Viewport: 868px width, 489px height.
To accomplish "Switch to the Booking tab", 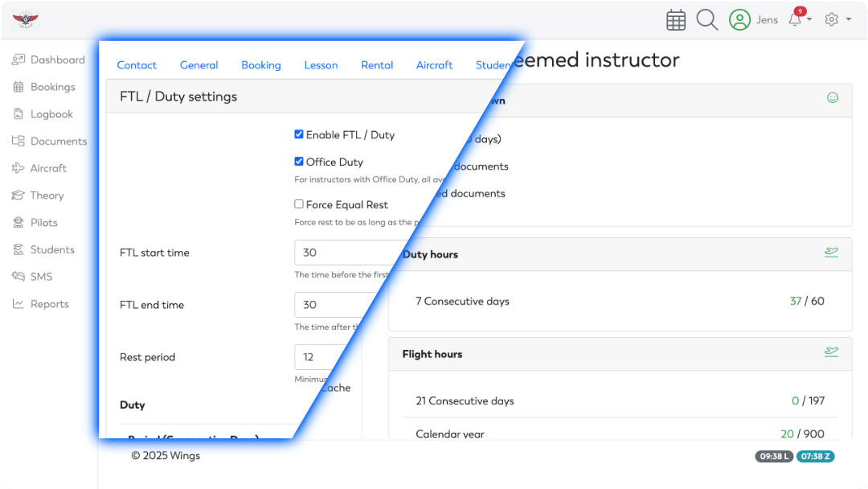I will (x=261, y=65).
